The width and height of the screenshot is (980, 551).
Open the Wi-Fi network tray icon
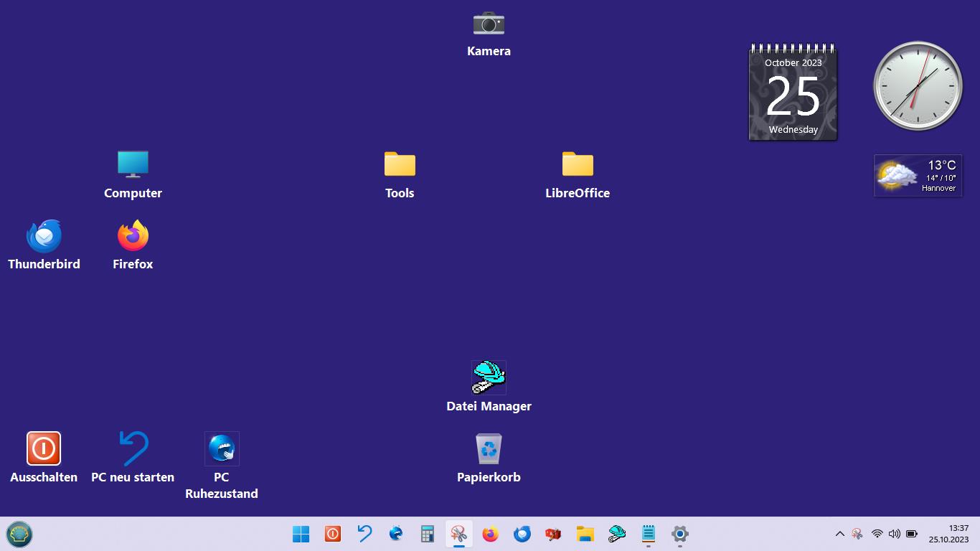coord(877,534)
